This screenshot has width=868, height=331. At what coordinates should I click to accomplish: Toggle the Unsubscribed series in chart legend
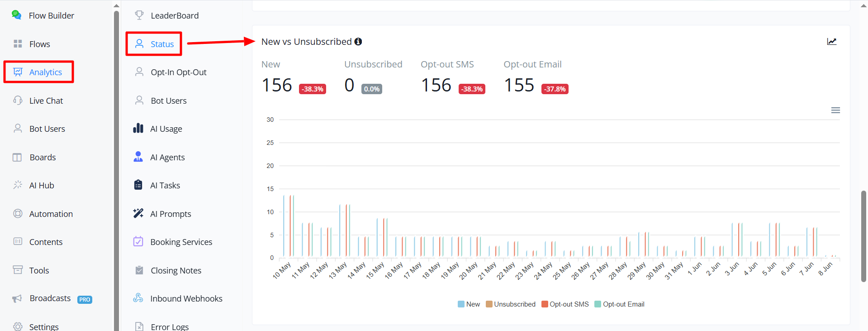click(x=511, y=304)
